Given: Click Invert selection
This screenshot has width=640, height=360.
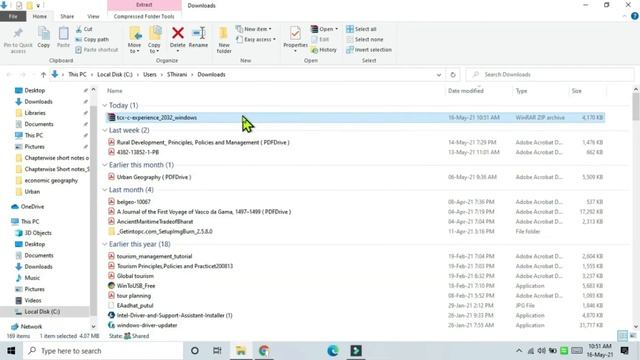Looking at the screenshot, I should point(369,49).
